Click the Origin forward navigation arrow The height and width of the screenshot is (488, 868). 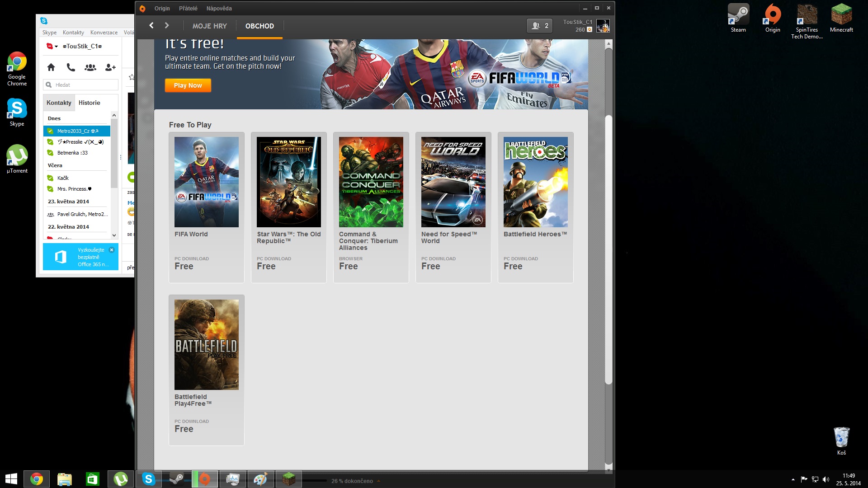167,26
